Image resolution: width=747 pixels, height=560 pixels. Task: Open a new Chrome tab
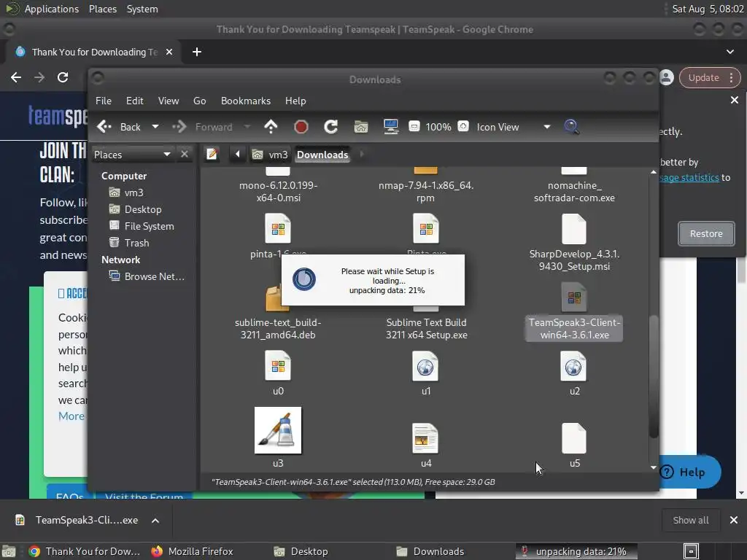(197, 52)
